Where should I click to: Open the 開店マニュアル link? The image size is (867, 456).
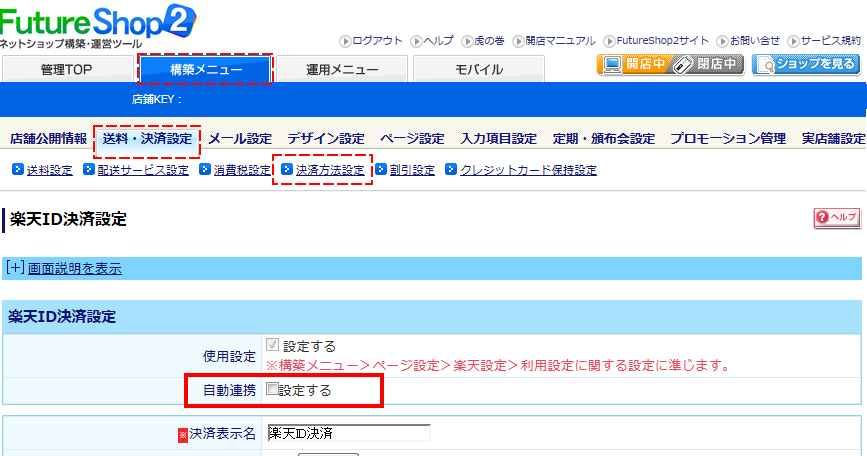pos(560,41)
